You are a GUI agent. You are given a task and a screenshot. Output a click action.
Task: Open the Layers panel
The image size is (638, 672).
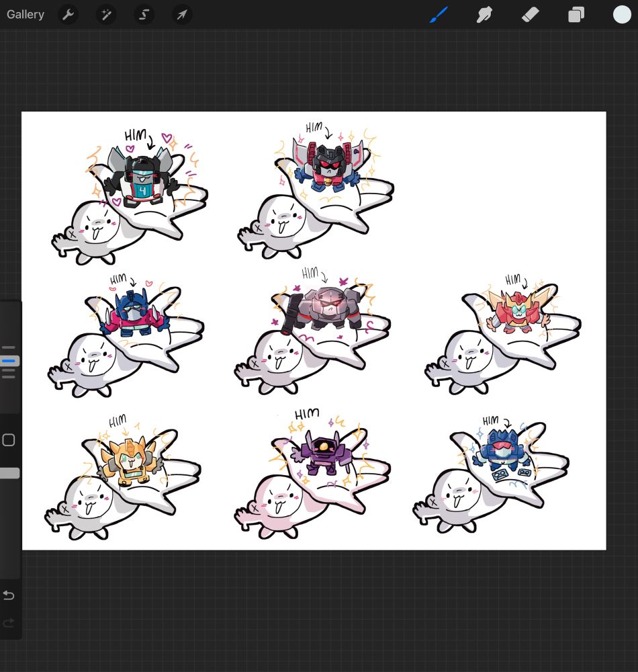coord(576,15)
